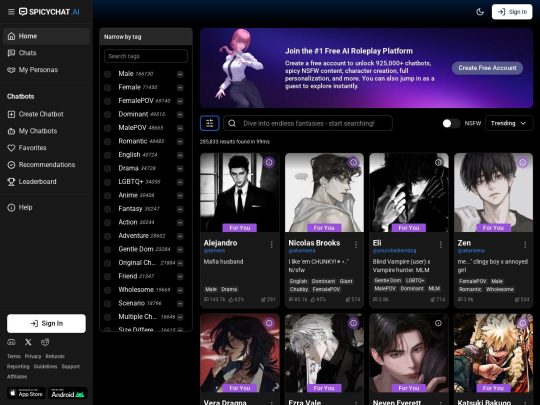Open options menu on Eli card

click(x=440, y=245)
